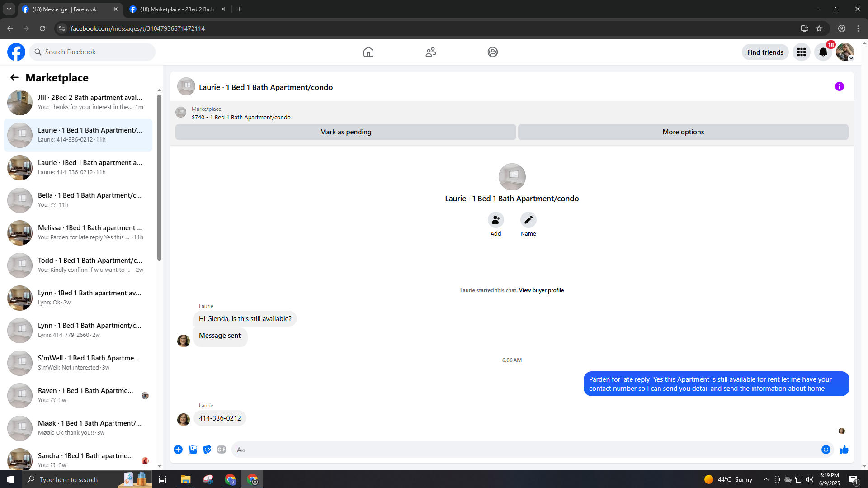Open Jill 2Bed 2 Bath conversation
The height and width of the screenshot is (488, 868).
(x=78, y=103)
